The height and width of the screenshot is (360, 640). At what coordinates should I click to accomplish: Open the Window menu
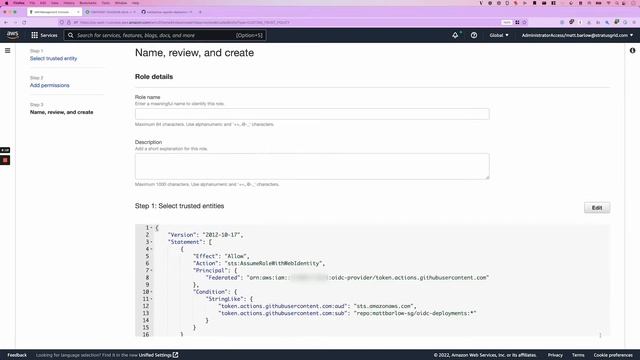121,3
